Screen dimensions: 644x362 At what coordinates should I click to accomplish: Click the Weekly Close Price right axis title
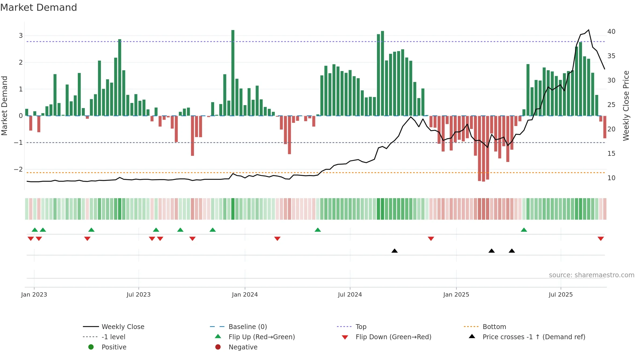pos(626,106)
